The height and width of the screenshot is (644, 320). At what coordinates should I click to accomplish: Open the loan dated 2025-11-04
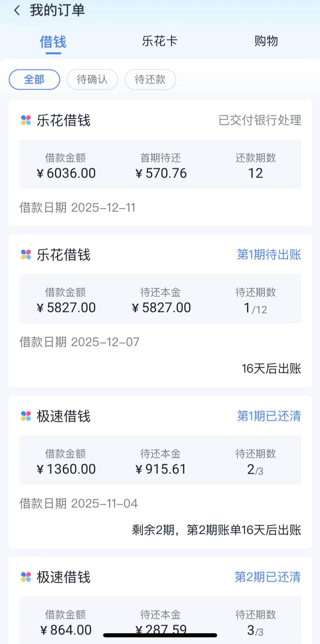pos(78,504)
